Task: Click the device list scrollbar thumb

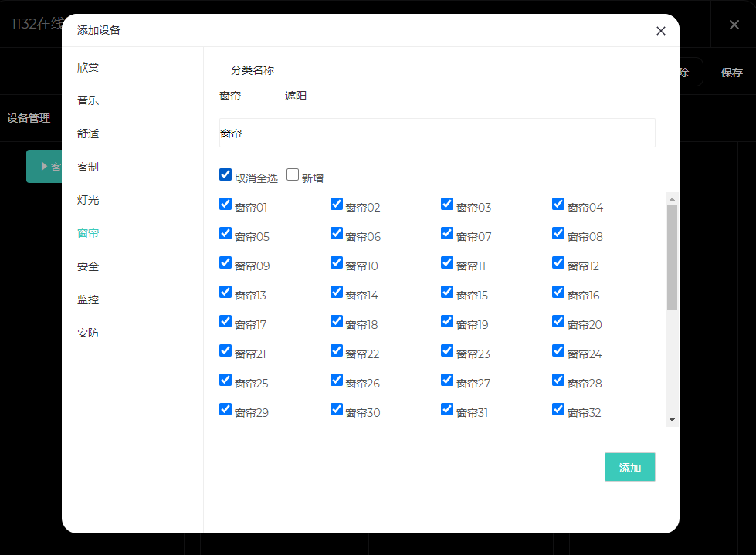Action: click(x=672, y=257)
